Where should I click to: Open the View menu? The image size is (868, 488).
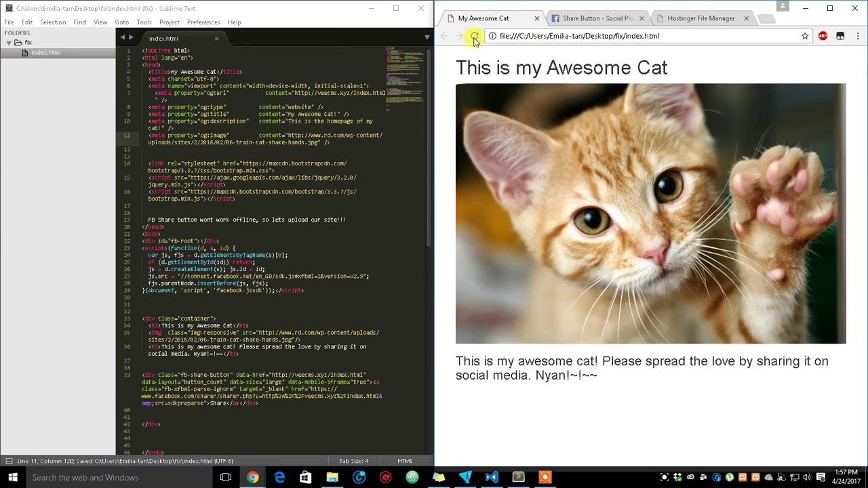click(100, 22)
